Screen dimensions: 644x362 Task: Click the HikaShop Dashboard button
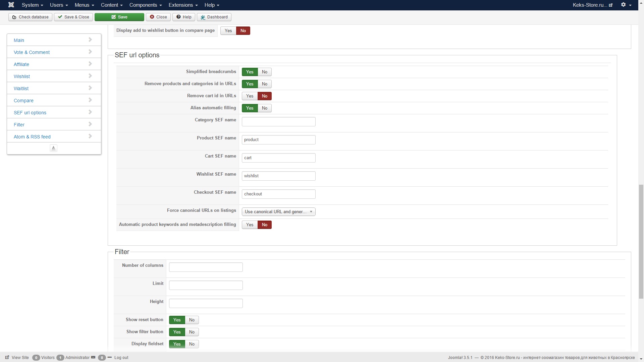point(214,17)
